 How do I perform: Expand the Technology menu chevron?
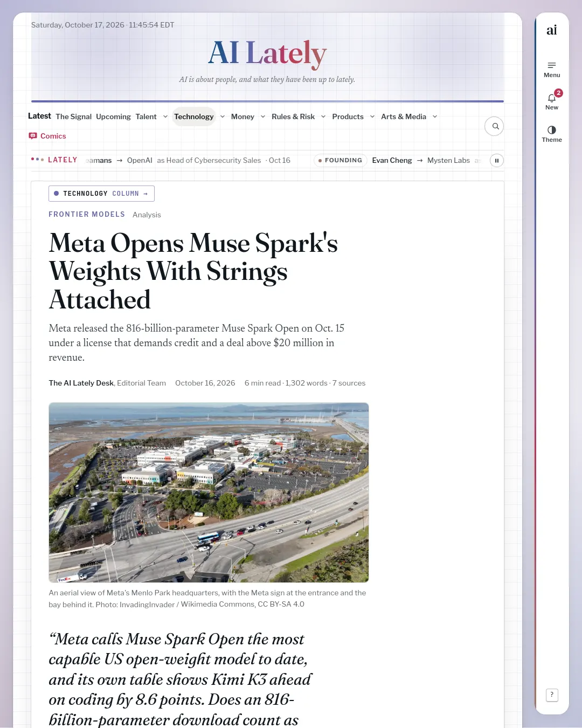(223, 116)
